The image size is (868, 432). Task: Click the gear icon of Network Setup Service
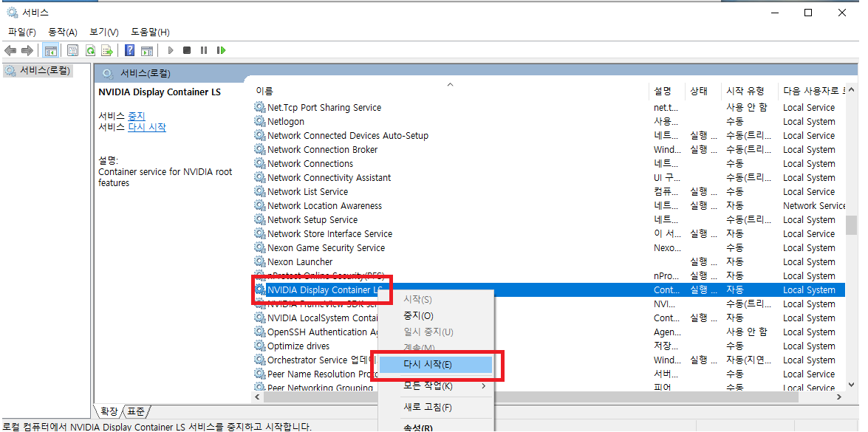tap(259, 220)
